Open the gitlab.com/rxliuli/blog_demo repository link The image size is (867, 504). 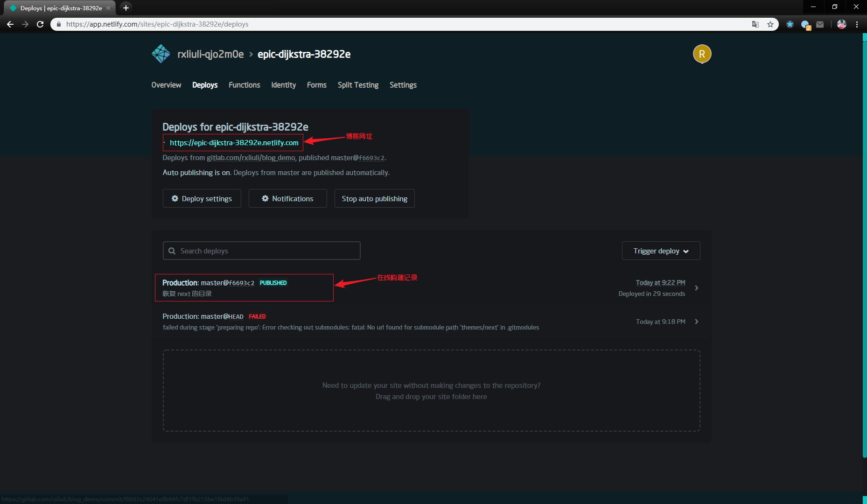pyautogui.click(x=251, y=158)
